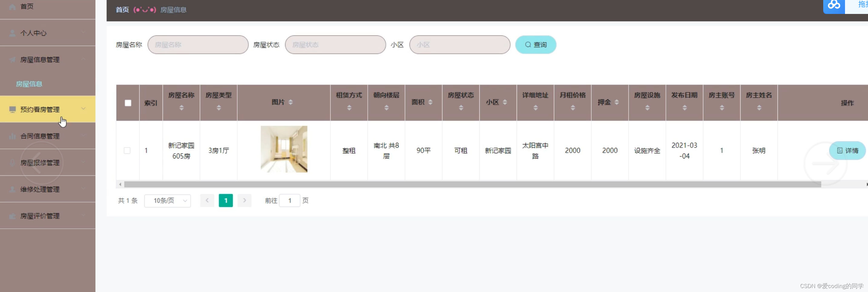Image resolution: width=868 pixels, height=292 pixels.
Task: Click the icon beside 房屋报修管理
Action: (x=12, y=163)
